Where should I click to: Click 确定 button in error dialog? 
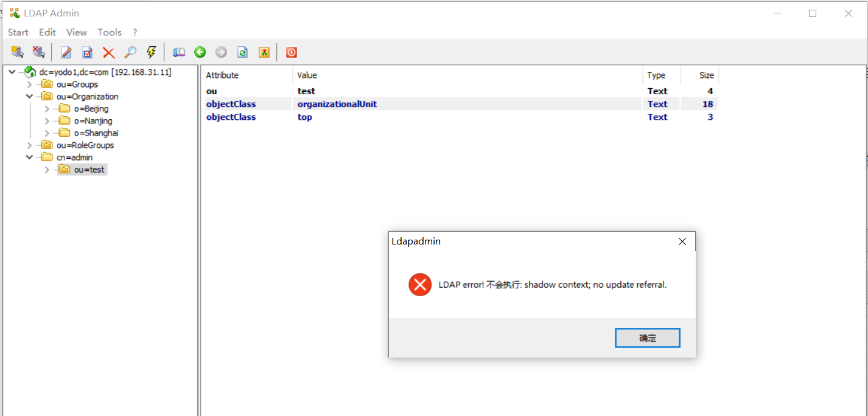coord(648,338)
